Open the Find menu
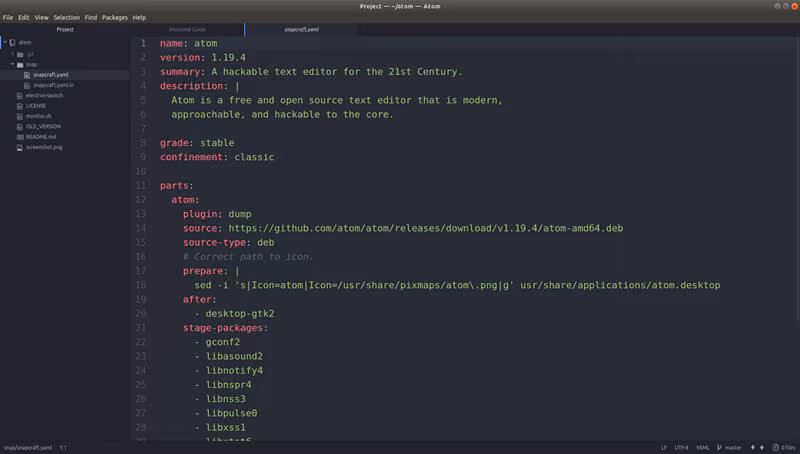Screen dimensions: 800x454 91,17
